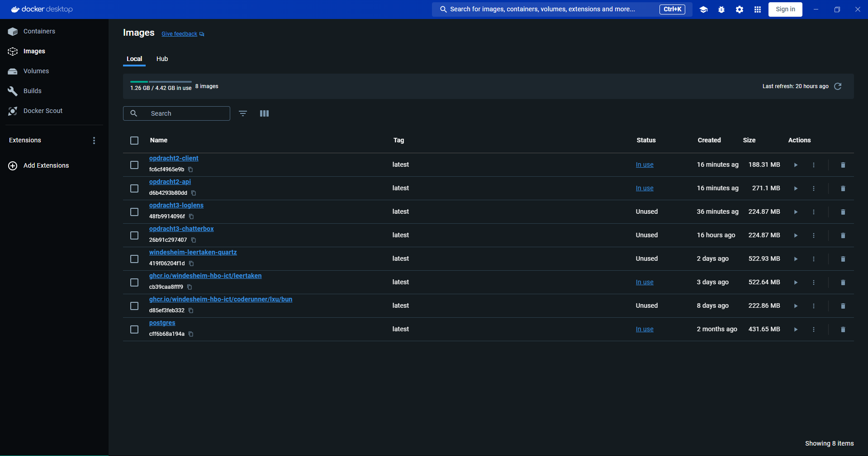Open more actions menu for opdracht2-api
The width and height of the screenshot is (868, 456).
[814, 188]
